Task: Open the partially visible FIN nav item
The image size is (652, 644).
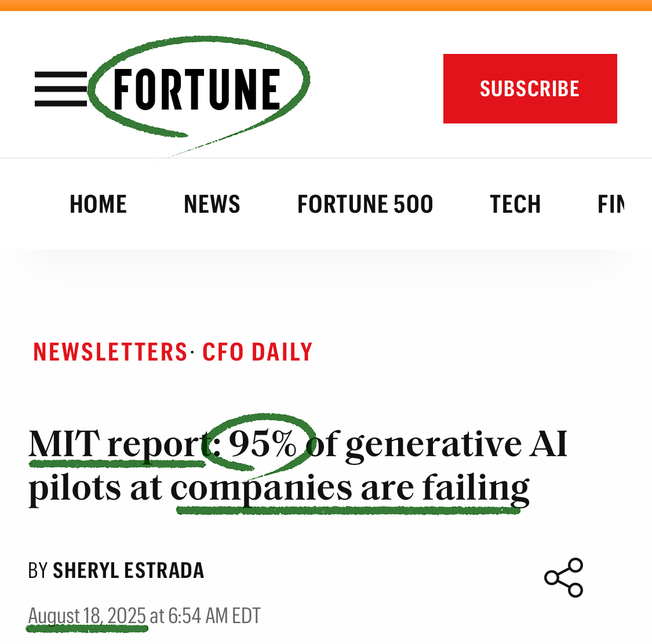Action: coord(611,205)
